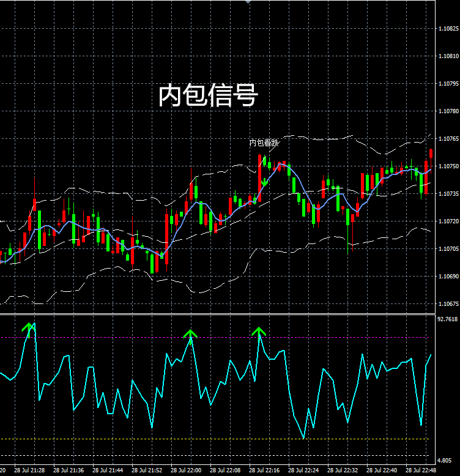Click time label 28 Jul 22:32
Screen dimensions: 460x476
pos(343,470)
